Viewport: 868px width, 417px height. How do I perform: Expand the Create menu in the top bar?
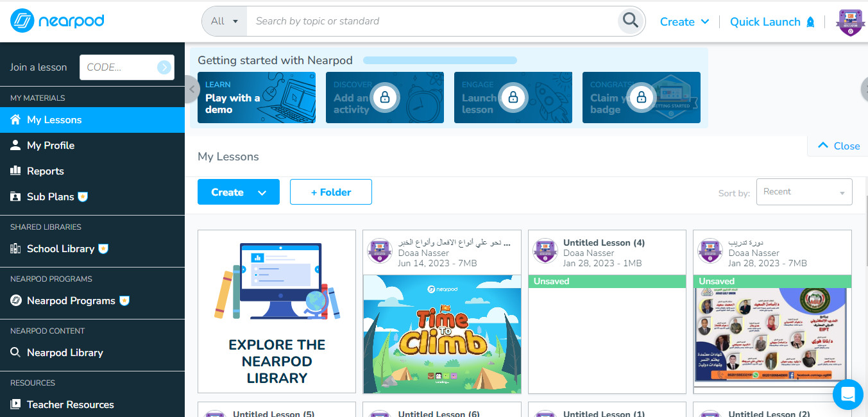point(685,22)
